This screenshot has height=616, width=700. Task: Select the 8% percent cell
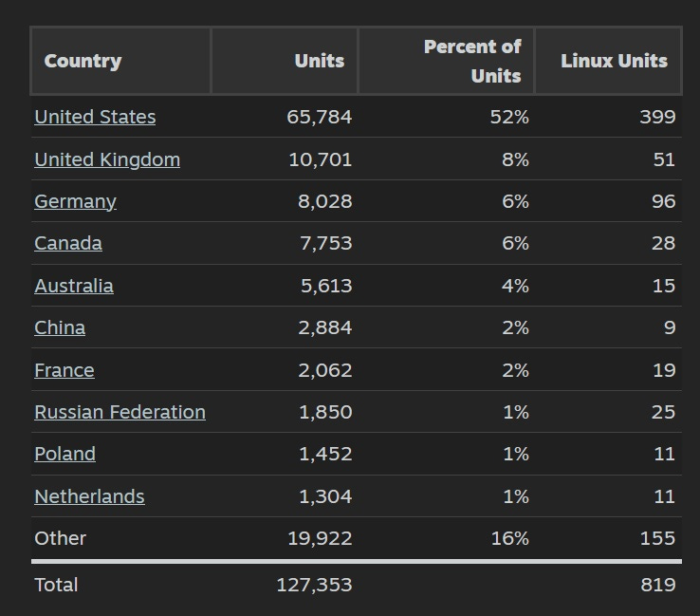pyautogui.click(x=515, y=159)
